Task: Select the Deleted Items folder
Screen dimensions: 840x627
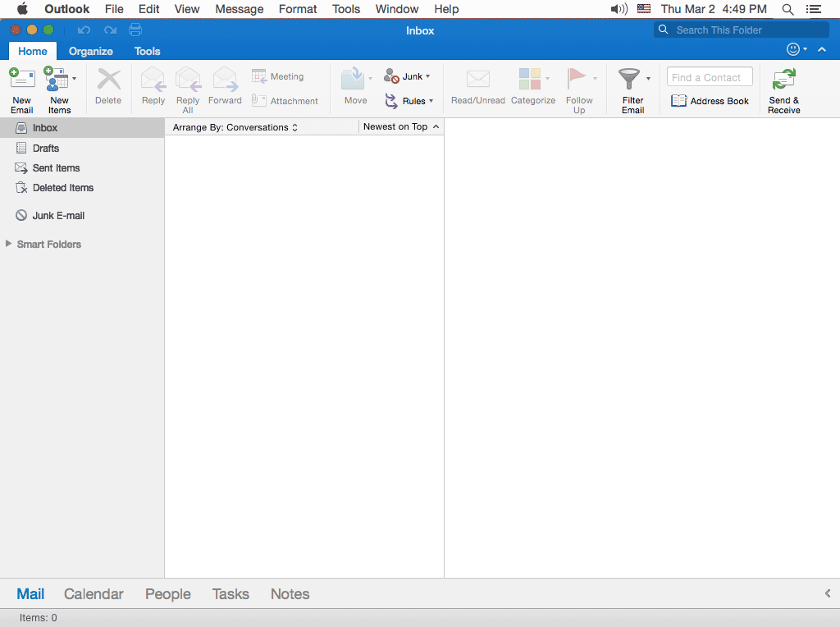Action: pyautogui.click(x=82, y=188)
